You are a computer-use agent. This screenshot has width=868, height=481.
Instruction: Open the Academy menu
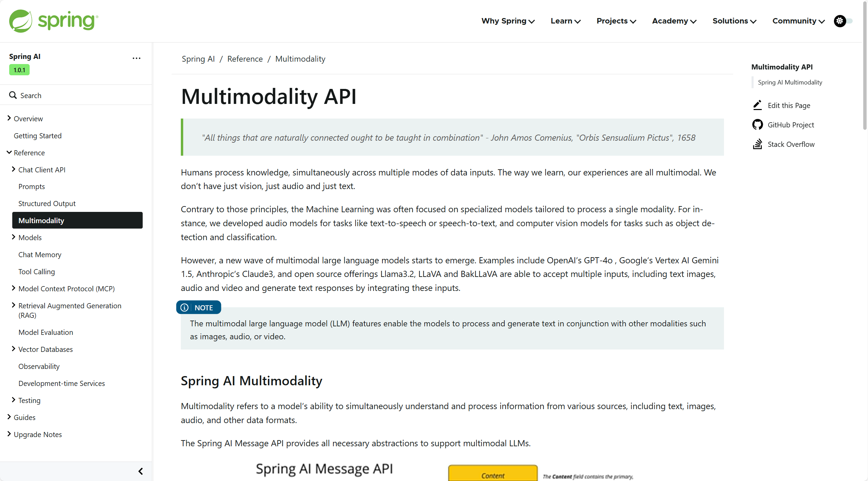[674, 21]
